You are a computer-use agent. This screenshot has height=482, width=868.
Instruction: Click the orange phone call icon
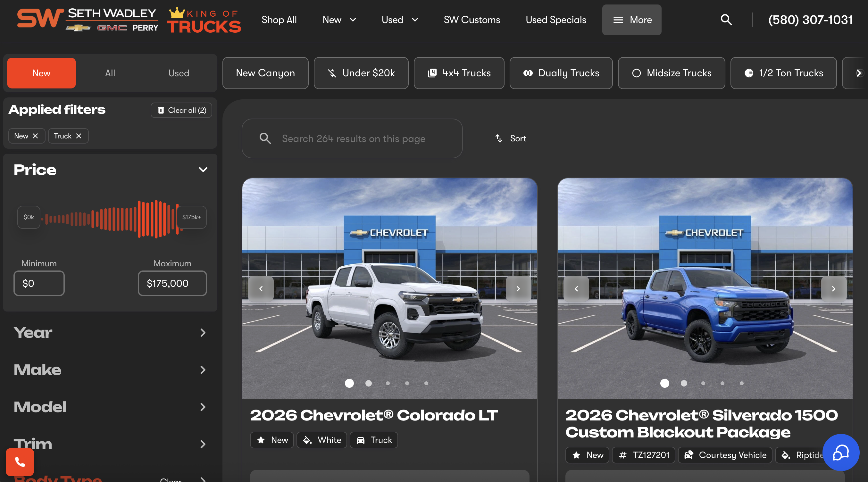coord(20,462)
